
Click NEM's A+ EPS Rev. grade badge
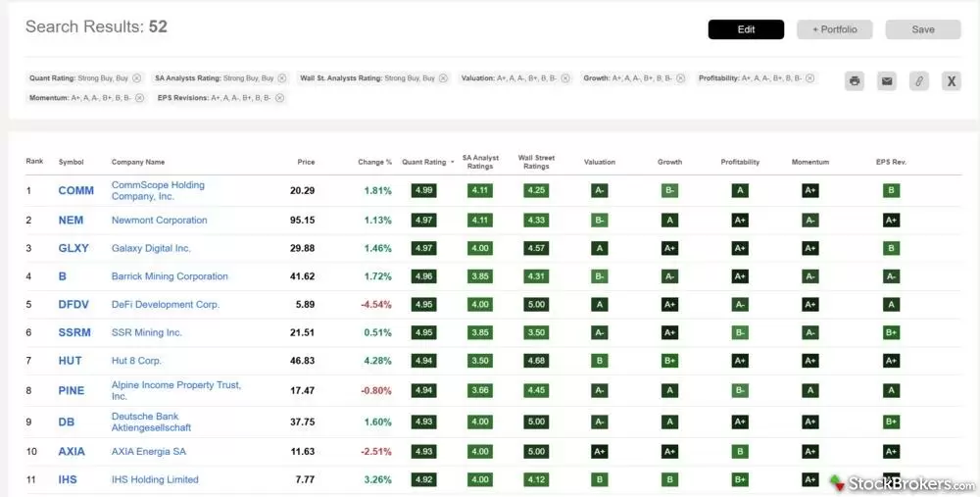891,220
